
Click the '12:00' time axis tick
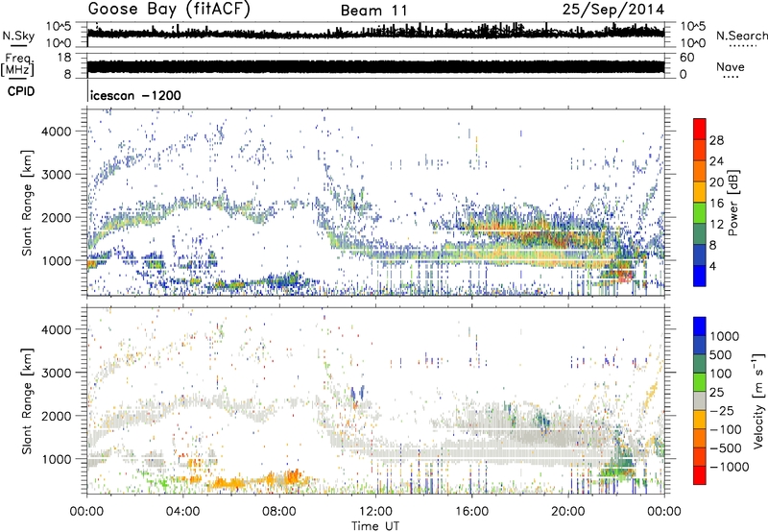tap(375, 512)
